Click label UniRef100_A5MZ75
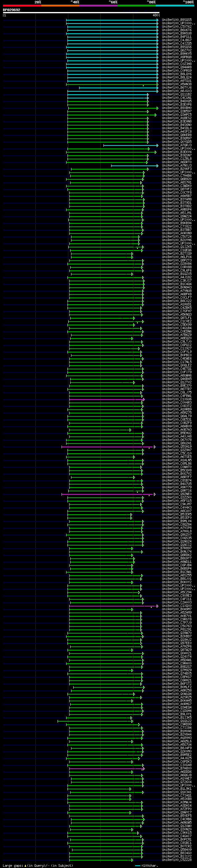The height and width of the screenshot is (868, 197). coord(177,413)
